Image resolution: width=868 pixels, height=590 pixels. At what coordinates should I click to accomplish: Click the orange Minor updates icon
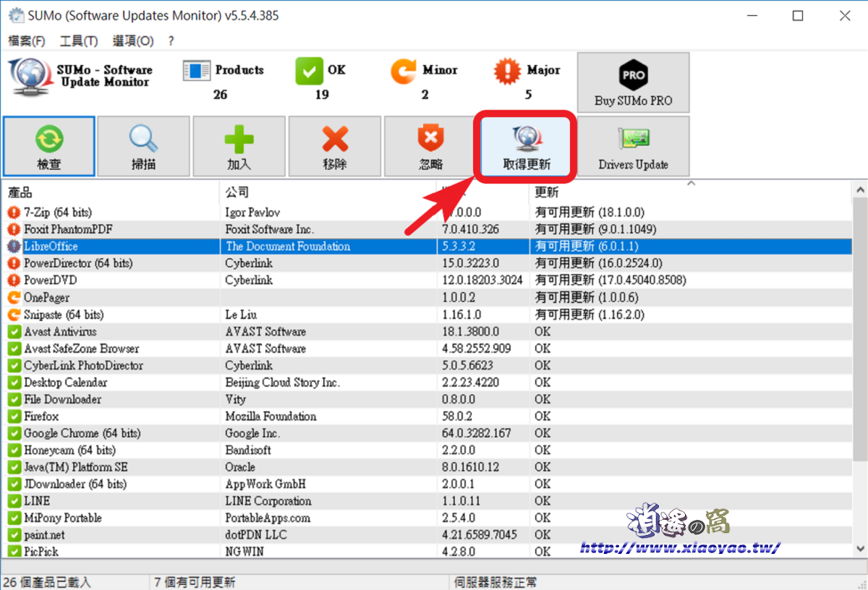pyautogui.click(x=404, y=71)
